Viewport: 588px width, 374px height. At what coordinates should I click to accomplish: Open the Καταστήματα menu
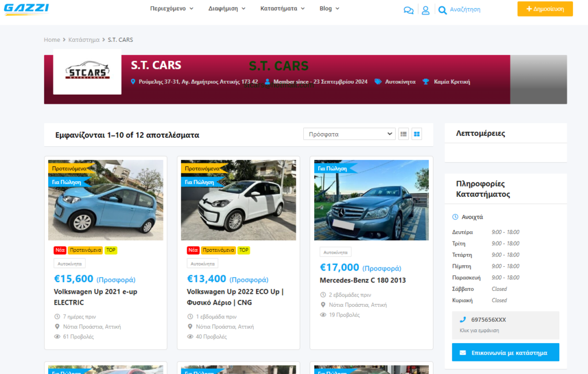point(283,9)
